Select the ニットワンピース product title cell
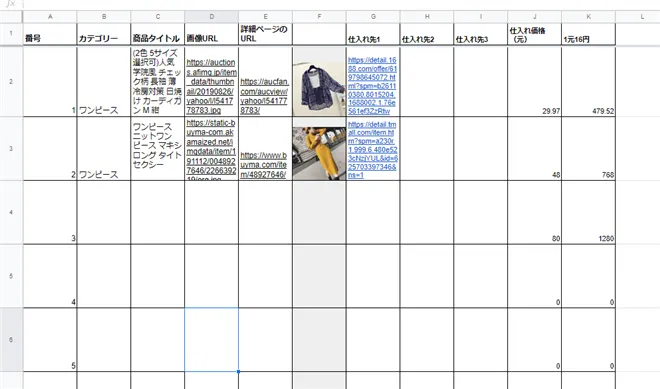 click(x=157, y=149)
